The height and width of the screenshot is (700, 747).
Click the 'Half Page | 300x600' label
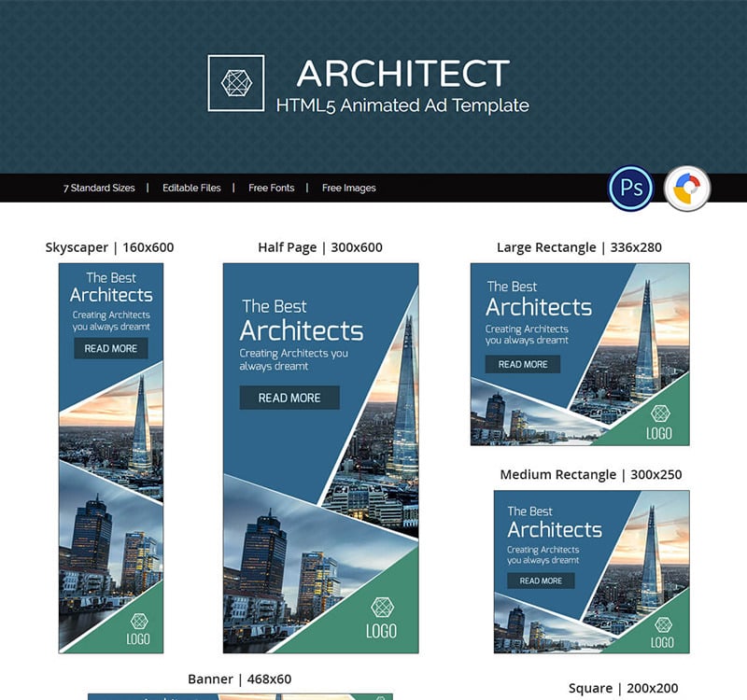[320, 247]
